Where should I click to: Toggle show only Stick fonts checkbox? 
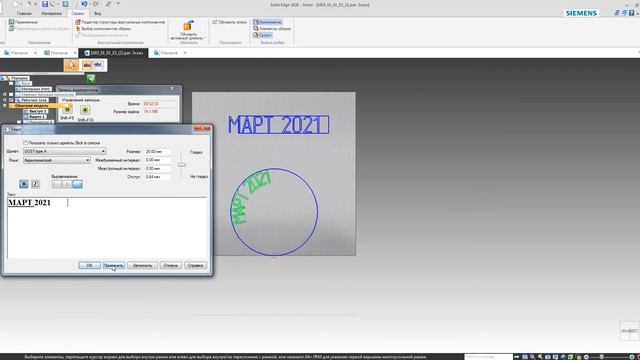click(26, 143)
